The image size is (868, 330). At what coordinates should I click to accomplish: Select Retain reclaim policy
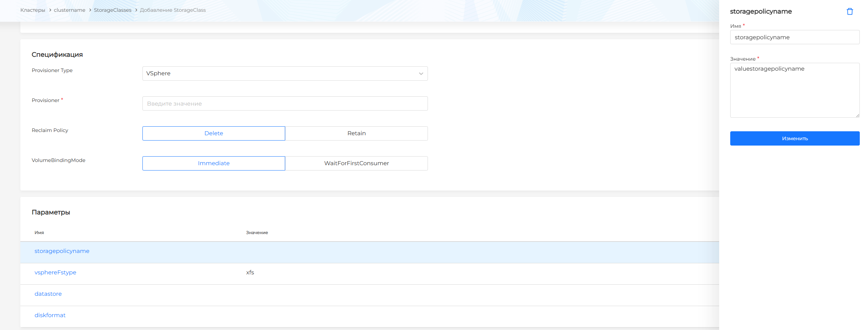[x=356, y=133]
